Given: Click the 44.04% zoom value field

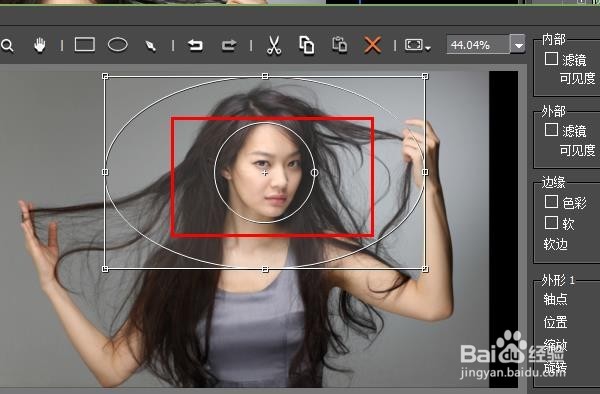Looking at the screenshot, I should 478,45.
